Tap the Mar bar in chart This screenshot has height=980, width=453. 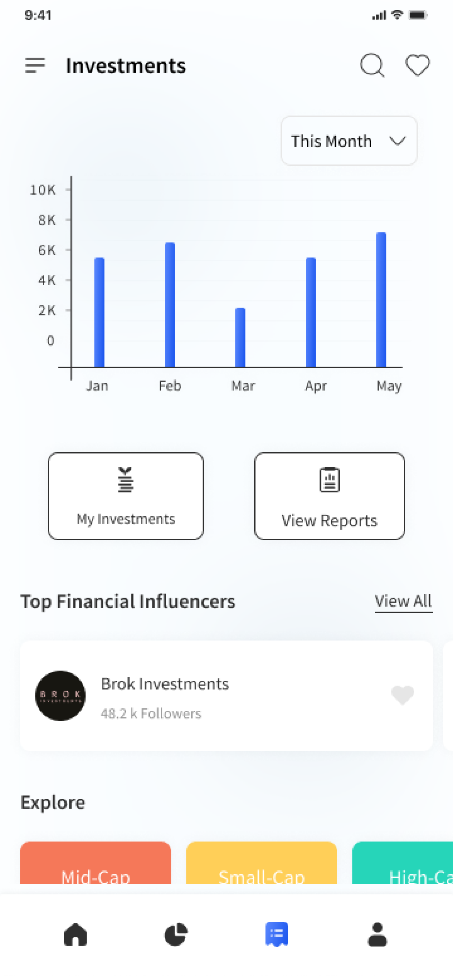pos(240,338)
